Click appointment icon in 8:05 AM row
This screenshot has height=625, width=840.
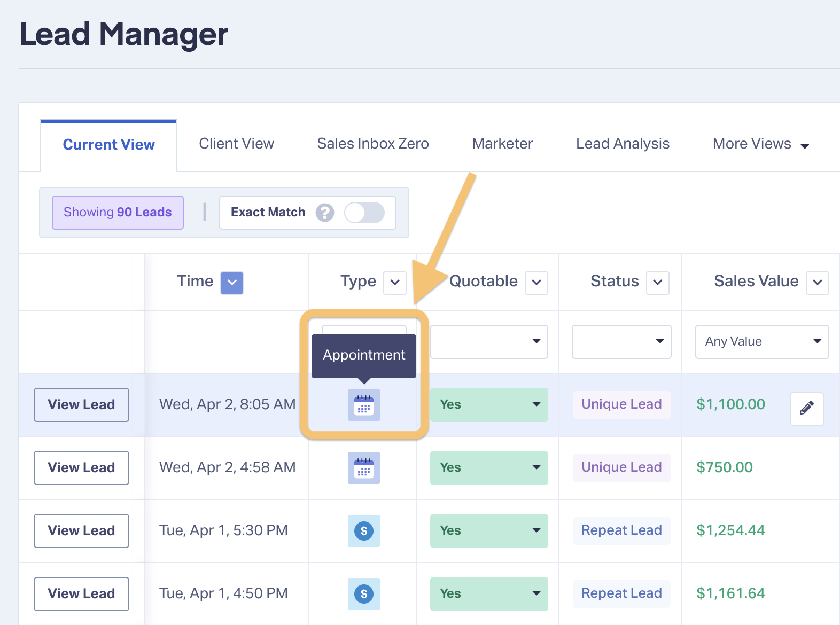[364, 405]
